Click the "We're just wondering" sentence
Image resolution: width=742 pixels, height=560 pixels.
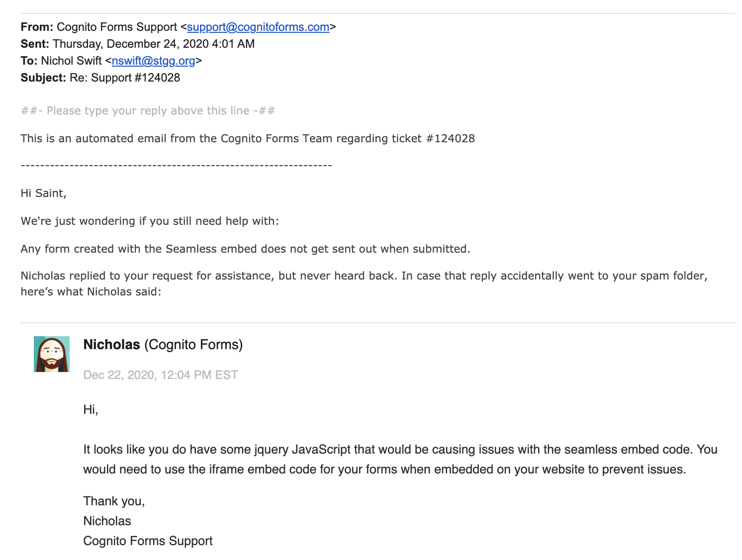150,221
